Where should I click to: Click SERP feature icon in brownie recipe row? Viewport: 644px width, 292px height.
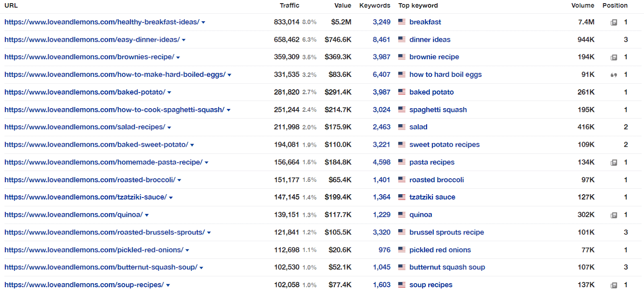pyautogui.click(x=614, y=58)
